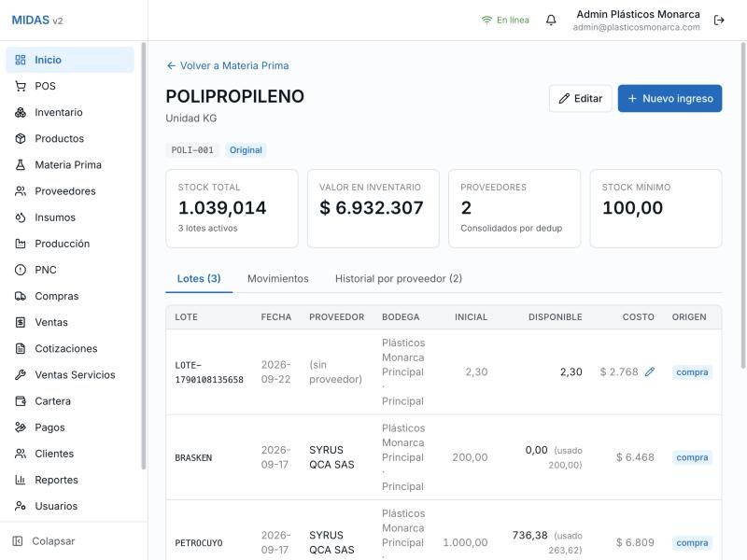Collapse the sidebar with Colapsar
The width and height of the screenshot is (747, 560).
[44, 541]
